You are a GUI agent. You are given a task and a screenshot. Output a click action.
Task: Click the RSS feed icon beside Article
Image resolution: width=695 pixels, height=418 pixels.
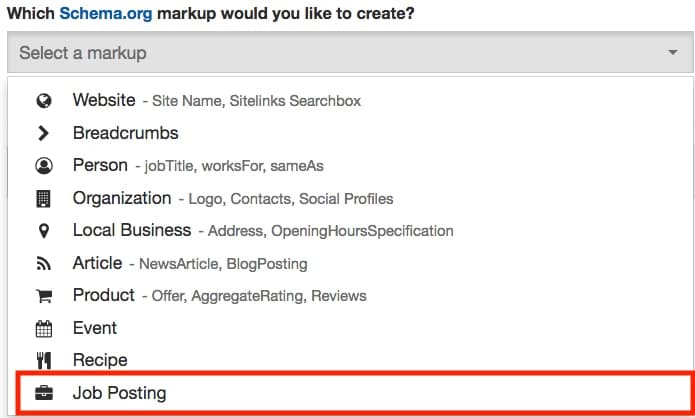click(43, 264)
